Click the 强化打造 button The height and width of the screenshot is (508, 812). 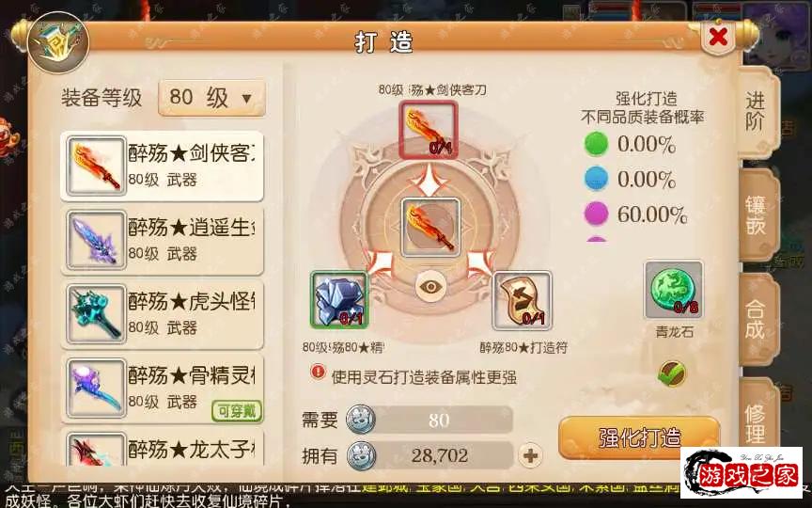640,438
